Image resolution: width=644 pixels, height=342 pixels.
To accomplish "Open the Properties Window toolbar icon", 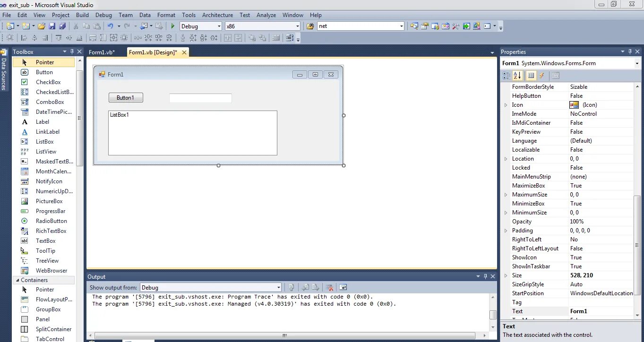I will tap(424, 26).
